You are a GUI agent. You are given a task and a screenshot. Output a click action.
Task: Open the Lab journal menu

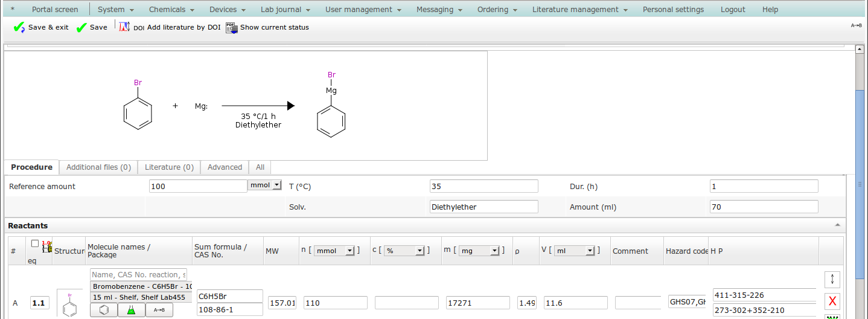pos(286,10)
